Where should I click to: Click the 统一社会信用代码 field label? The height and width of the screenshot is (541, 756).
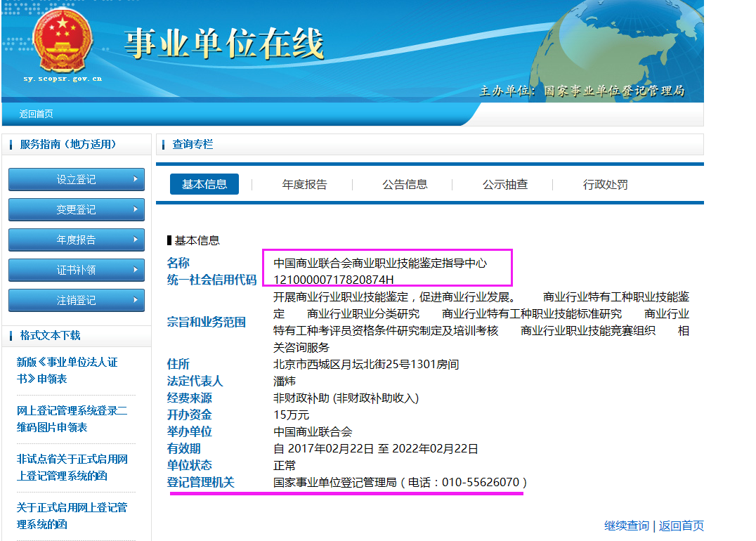coord(211,280)
